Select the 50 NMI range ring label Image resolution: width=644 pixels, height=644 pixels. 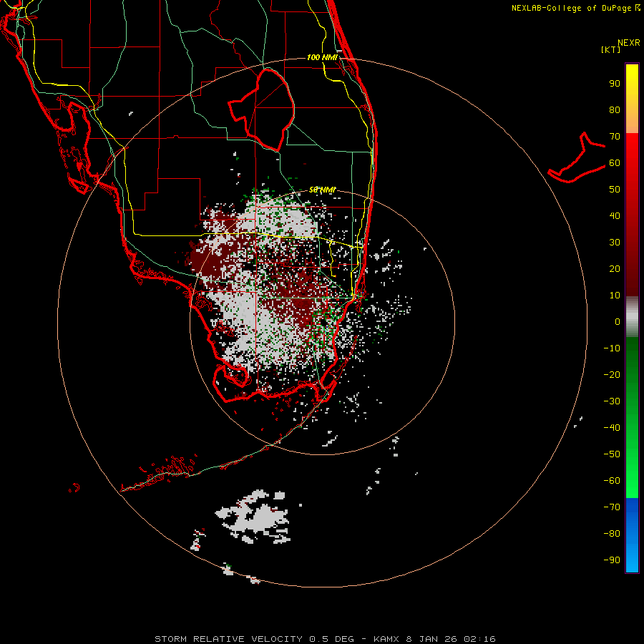[x=322, y=190]
